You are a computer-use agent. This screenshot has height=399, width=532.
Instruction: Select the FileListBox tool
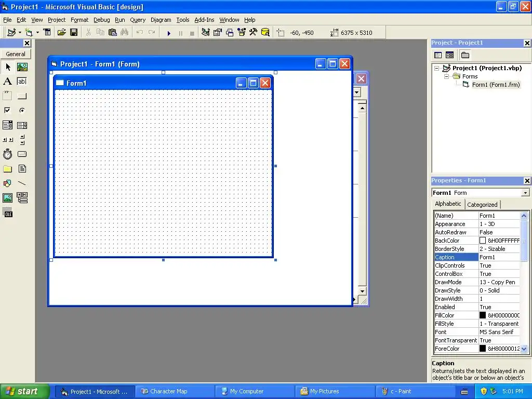tap(22, 169)
